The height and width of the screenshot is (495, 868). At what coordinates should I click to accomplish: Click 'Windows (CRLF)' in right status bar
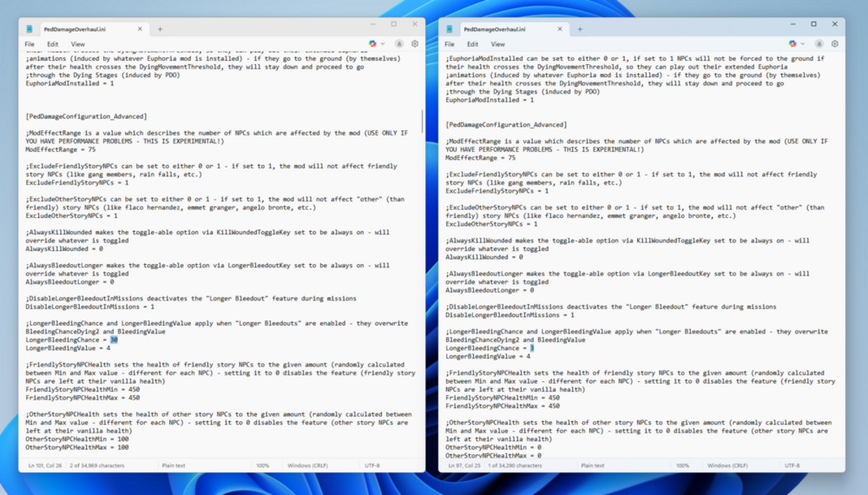point(727,465)
